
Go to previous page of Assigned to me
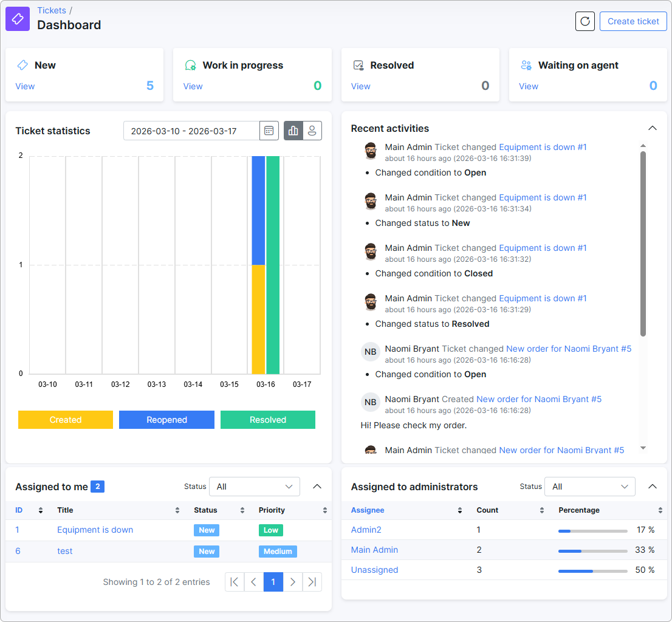coord(254,582)
